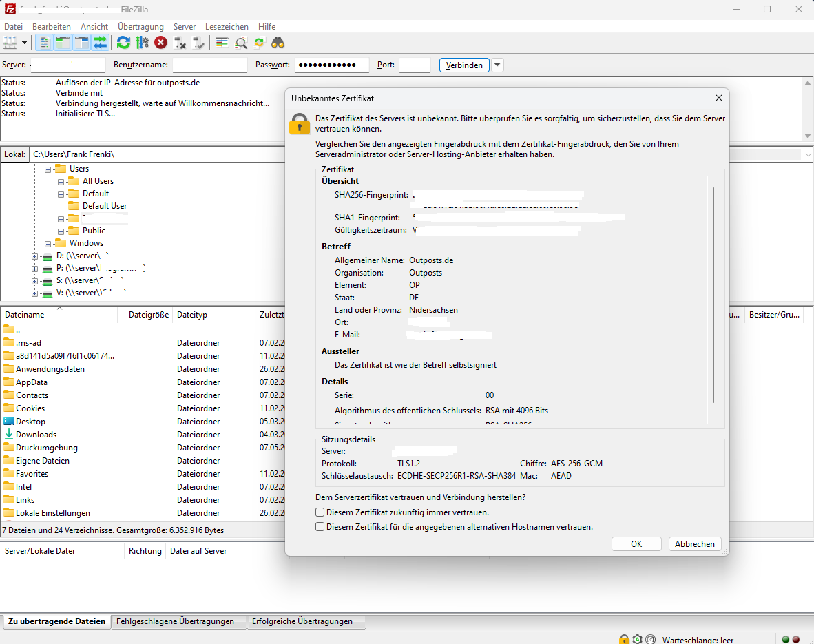The height and width of the screenshot is (644, 814).
Task: Open the Bearbeiten menu
Action: 52,26
